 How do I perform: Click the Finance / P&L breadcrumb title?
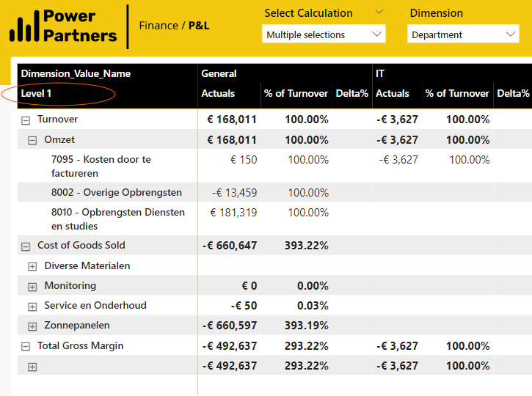click(174, 26)
